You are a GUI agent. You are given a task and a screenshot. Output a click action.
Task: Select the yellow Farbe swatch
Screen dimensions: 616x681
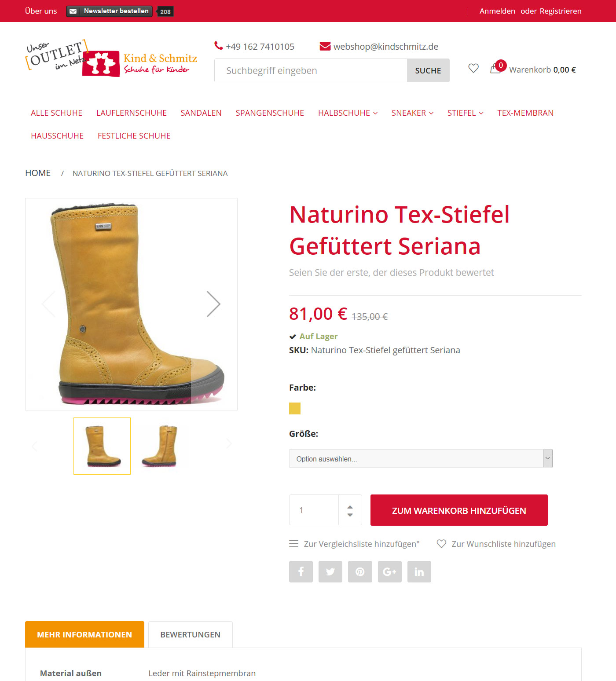point(295,409)
